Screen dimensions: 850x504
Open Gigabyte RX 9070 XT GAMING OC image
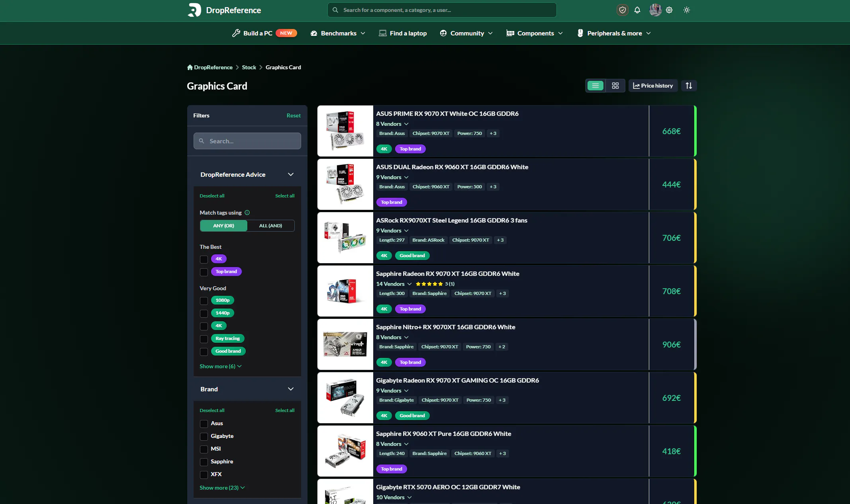(345, 398)
